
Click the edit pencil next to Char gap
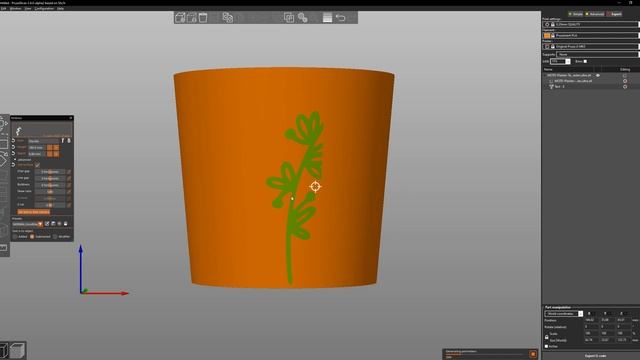click(69, 172)
